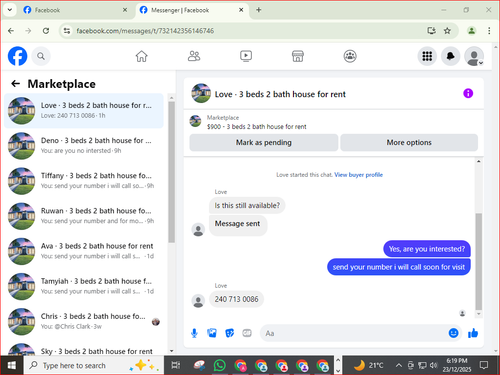
Task: Click the back arrow next to Marketplace
Action: coord(16,84)
